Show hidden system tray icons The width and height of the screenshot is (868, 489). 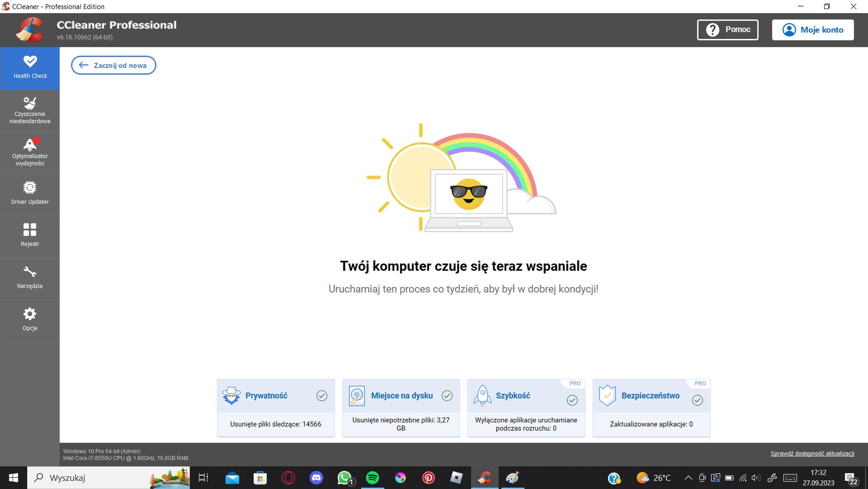coord(688,478)
